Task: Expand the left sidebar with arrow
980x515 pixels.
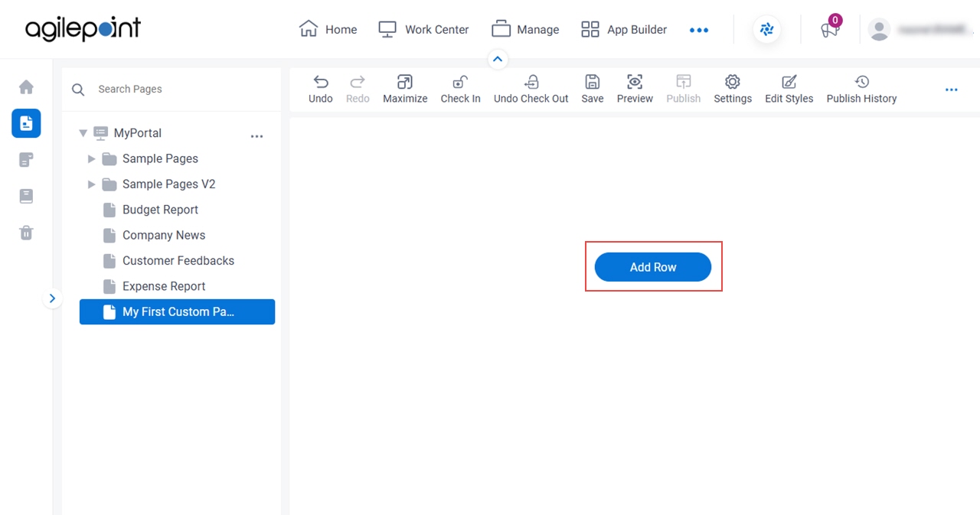Action: 52,298
